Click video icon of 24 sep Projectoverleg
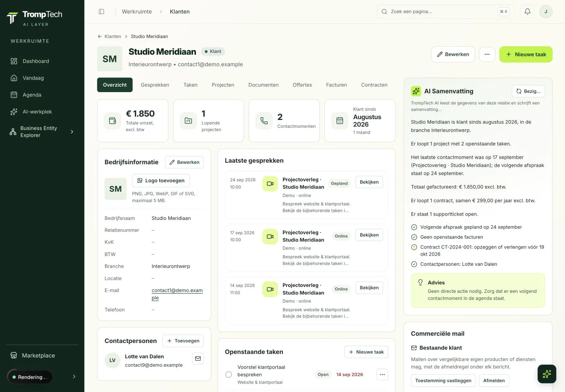The image size is (565, 392). click(x=270, y=183)
